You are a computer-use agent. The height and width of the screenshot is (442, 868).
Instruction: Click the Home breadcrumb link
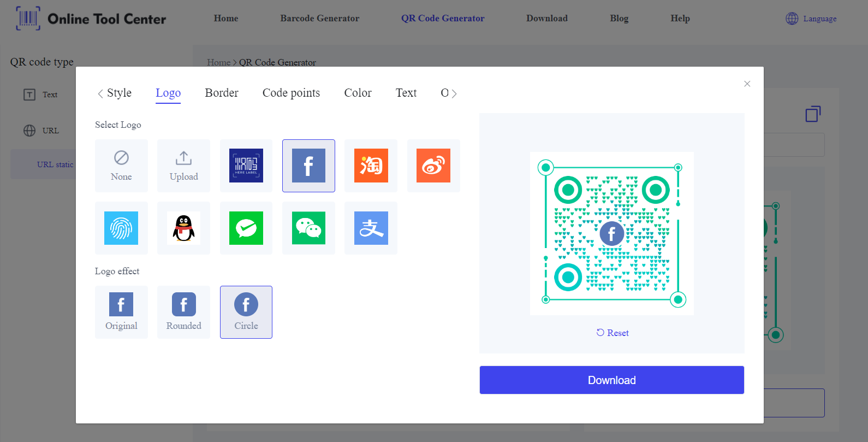click(x=218, y=62)
